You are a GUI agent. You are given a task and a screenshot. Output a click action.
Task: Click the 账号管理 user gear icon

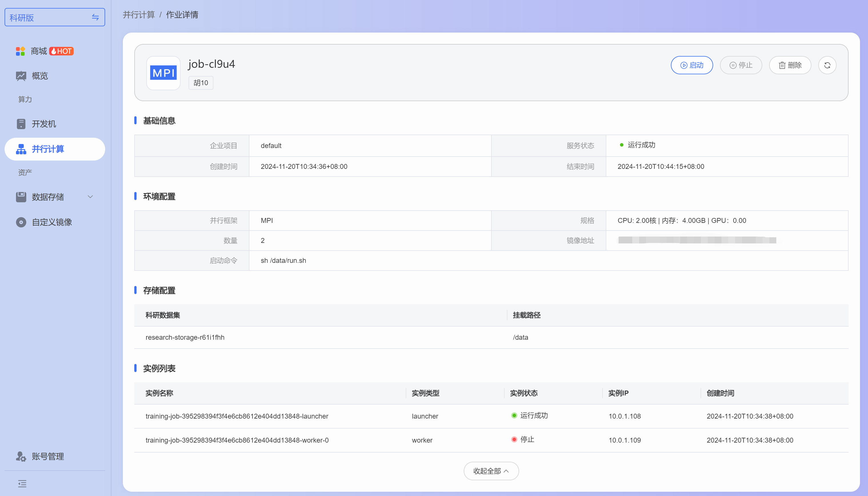pos(21,456)
